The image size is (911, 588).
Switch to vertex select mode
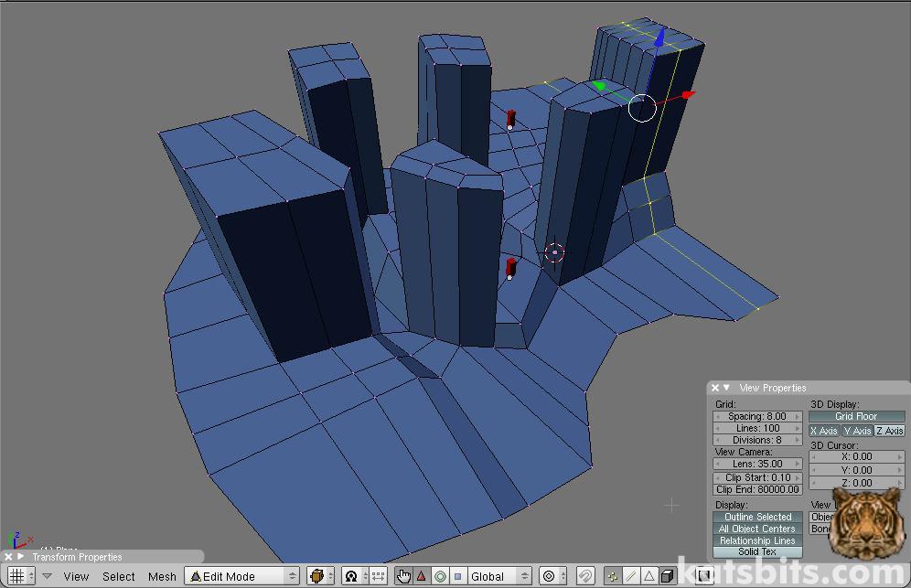point(613,576)
